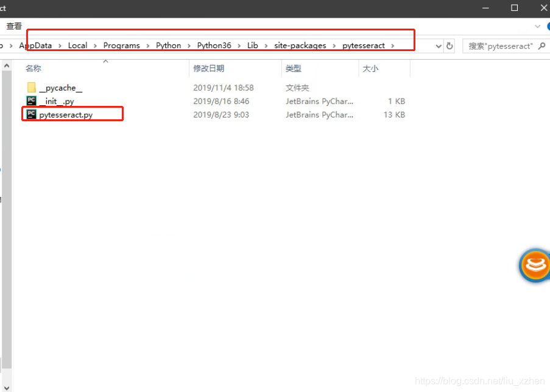Image resolution: width=550 pixels, height=392 pixels.
Task: Click the yellow folder icon of __pycache__
Action: point(31,87)
